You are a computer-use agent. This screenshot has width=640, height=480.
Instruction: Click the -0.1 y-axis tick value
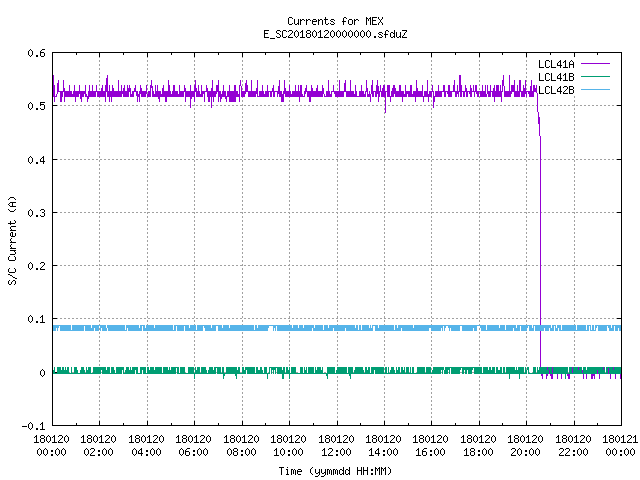[33, 426]
